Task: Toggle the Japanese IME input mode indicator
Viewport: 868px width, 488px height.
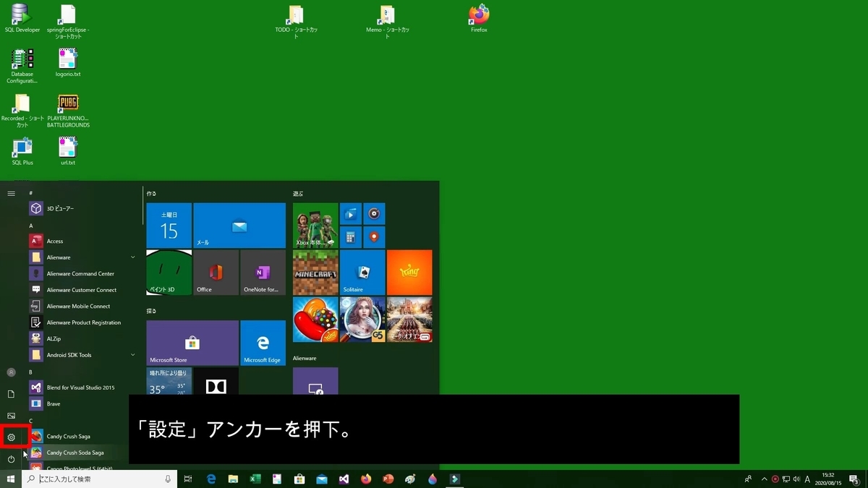Action: (x=807, y=479)
